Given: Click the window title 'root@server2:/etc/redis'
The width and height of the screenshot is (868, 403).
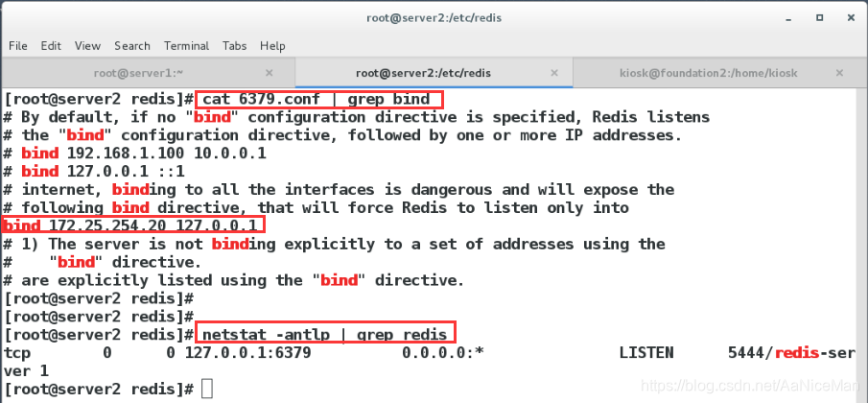Looking at the screenshot, I should click(434, 18).
